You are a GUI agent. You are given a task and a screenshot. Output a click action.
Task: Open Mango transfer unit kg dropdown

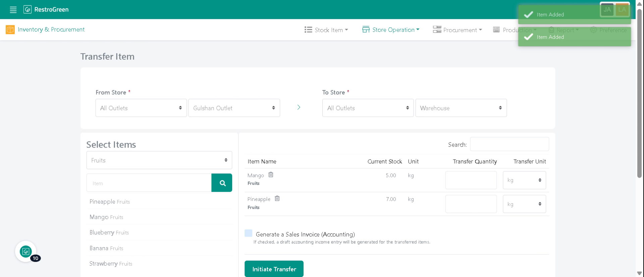tap(524, 180)
